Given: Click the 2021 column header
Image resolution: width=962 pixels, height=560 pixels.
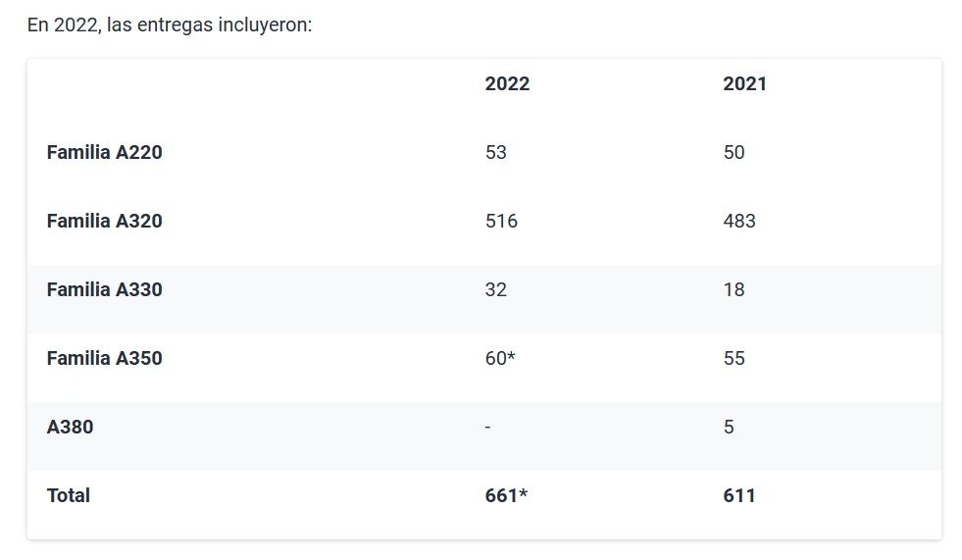Looking at the screenshot, I should click(x=745, y=84).
